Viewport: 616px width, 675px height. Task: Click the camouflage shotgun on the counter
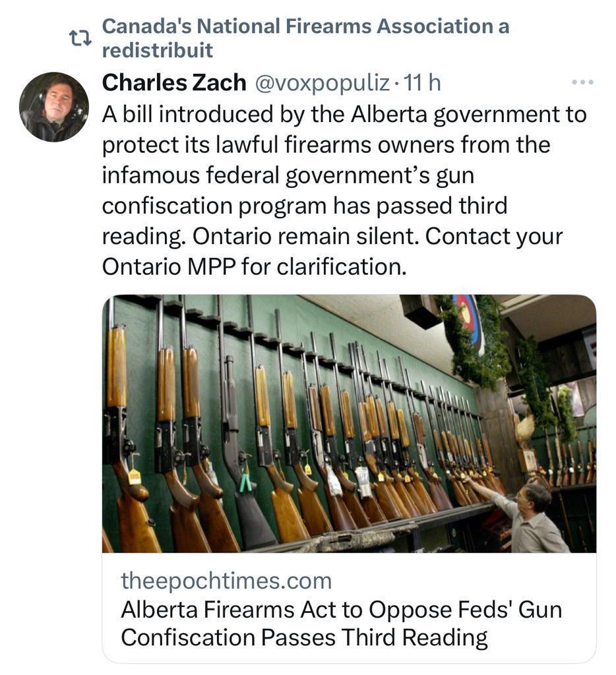[343, 539]
